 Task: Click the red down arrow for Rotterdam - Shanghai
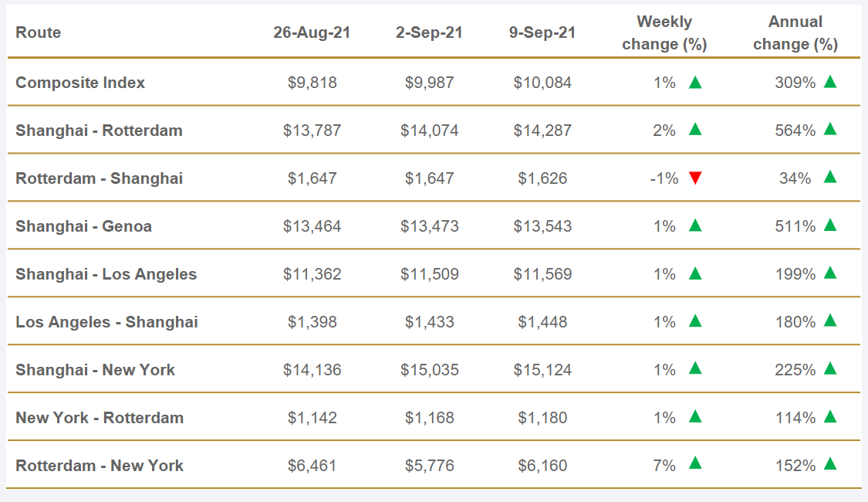[x=695, y=178]
